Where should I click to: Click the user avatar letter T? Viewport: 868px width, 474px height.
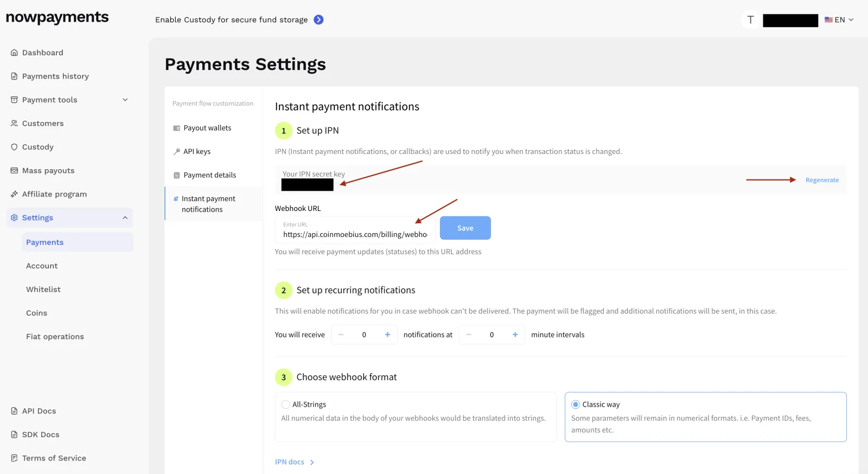click(750, 20)
